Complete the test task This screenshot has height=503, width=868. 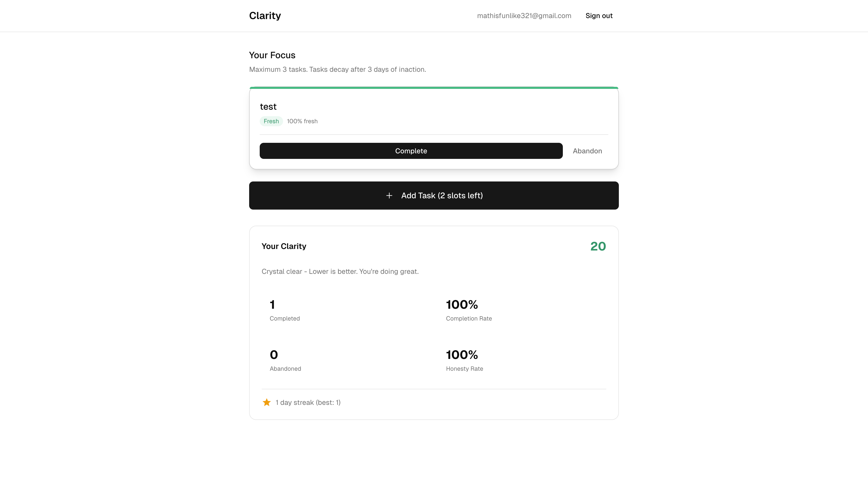pos(411,151)
